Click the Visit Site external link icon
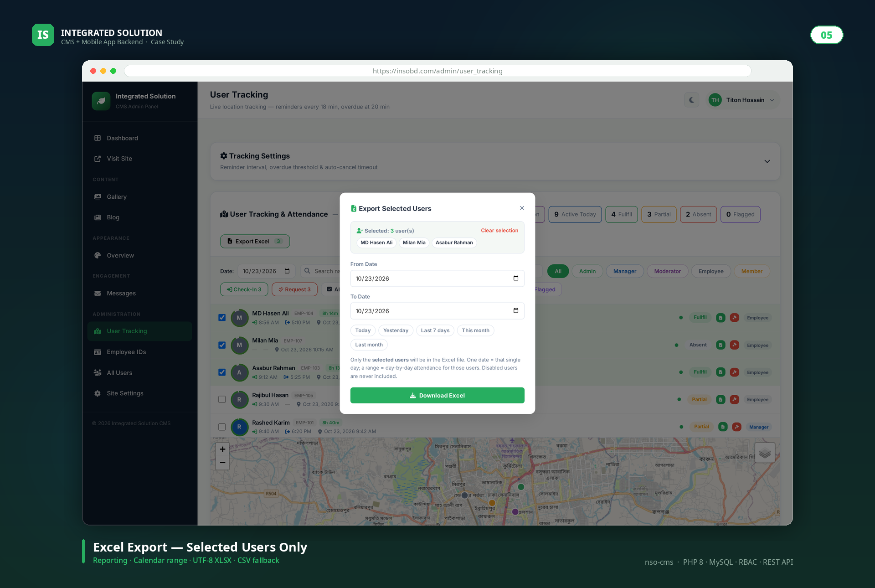Viewport: 875px width, 588px height. [98, 159]
